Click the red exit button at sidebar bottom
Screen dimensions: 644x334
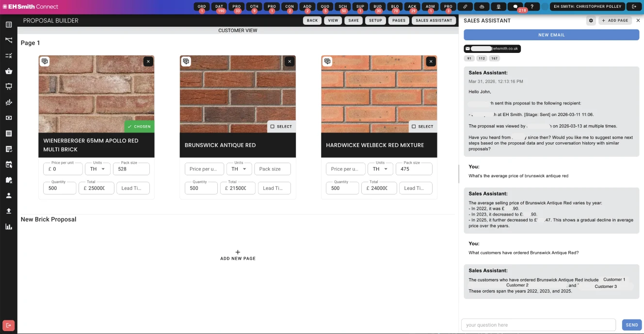pyautogui.click(x=8, y=325)
